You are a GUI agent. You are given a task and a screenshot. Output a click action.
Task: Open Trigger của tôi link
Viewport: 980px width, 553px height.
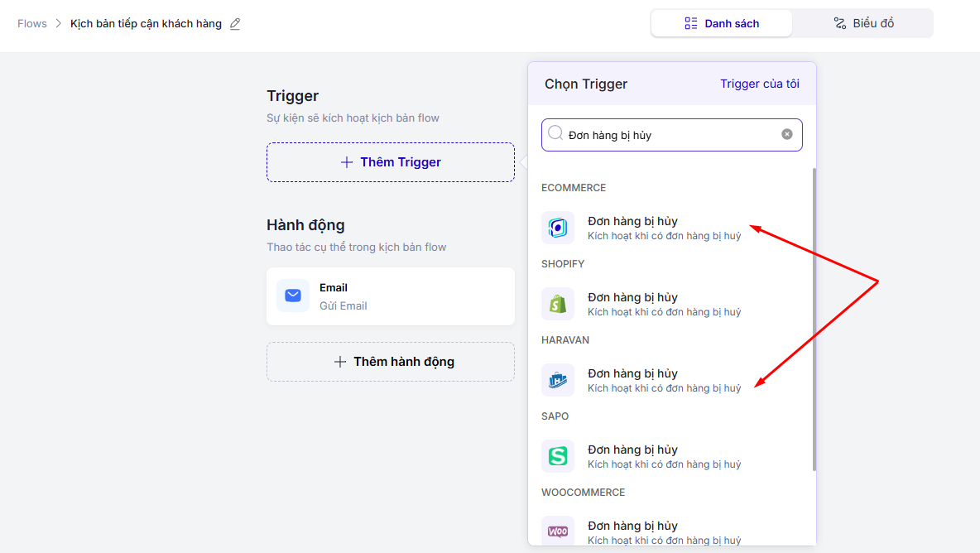pos(759,84)
